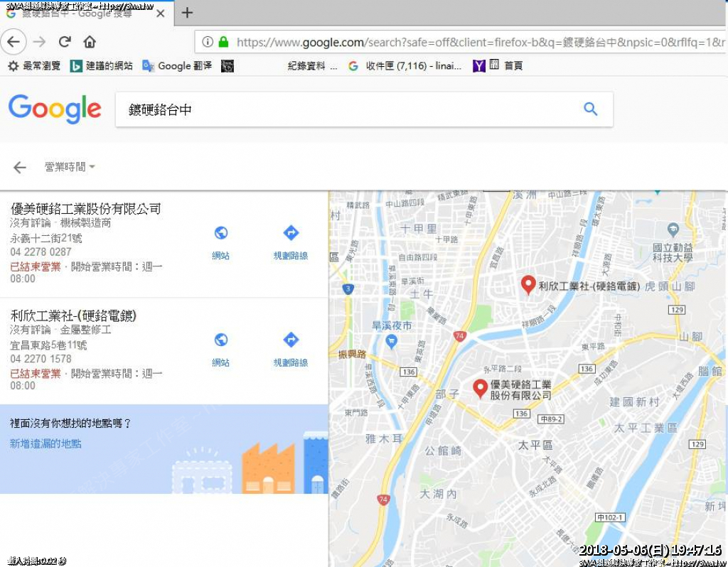
Task: Open website for 優美硬鉻工業股份有限公司
Action: pos(220,242)
